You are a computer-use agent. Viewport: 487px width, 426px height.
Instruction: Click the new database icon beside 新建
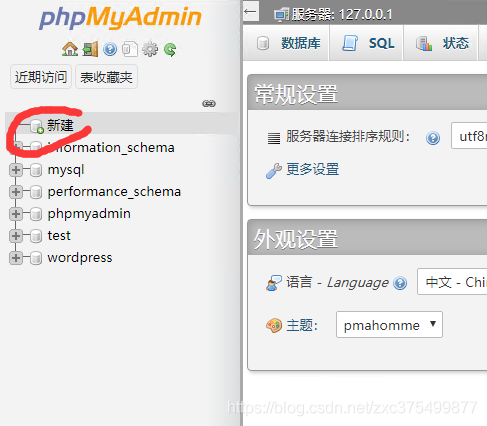[36, 126]
